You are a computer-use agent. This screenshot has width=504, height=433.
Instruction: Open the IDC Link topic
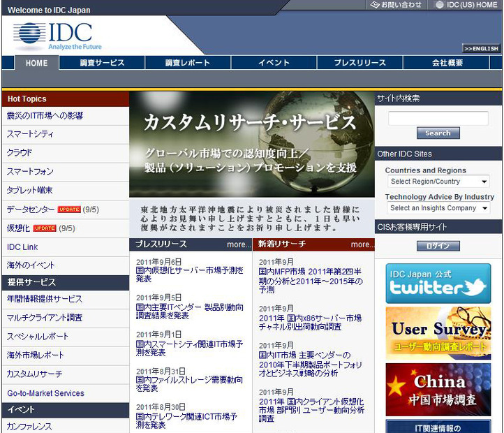(22, 247)
